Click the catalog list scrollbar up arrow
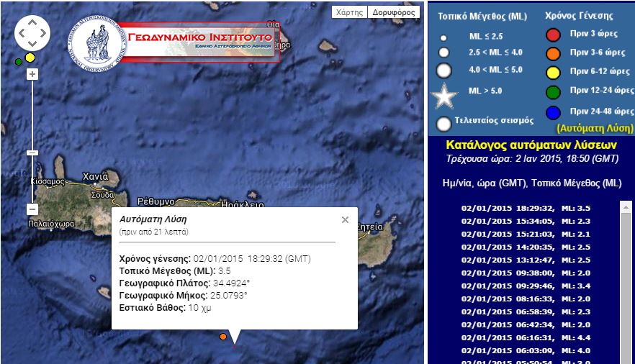 click(x=626, y=206)
